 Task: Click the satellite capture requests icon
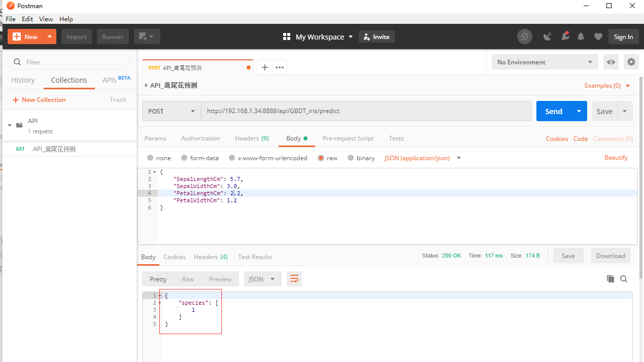pyautogui.click(x=547, y=37)
